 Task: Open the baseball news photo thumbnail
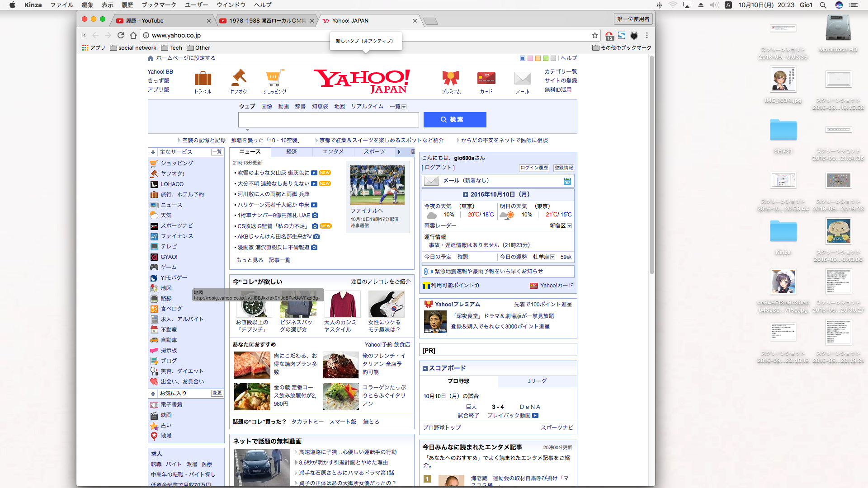pyautogui.click(x=377, y=185)
